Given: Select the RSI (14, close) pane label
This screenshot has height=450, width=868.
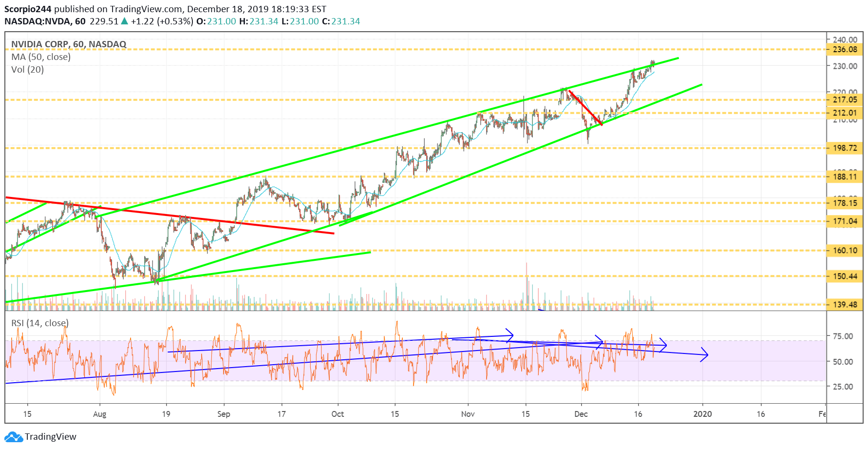Looking at the screenshot, I should point(40,323).
